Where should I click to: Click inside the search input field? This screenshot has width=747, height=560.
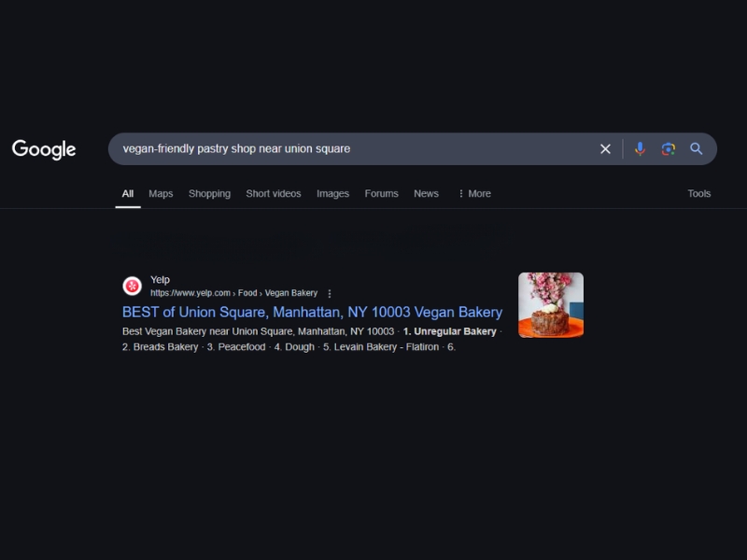tap(355, 148)
